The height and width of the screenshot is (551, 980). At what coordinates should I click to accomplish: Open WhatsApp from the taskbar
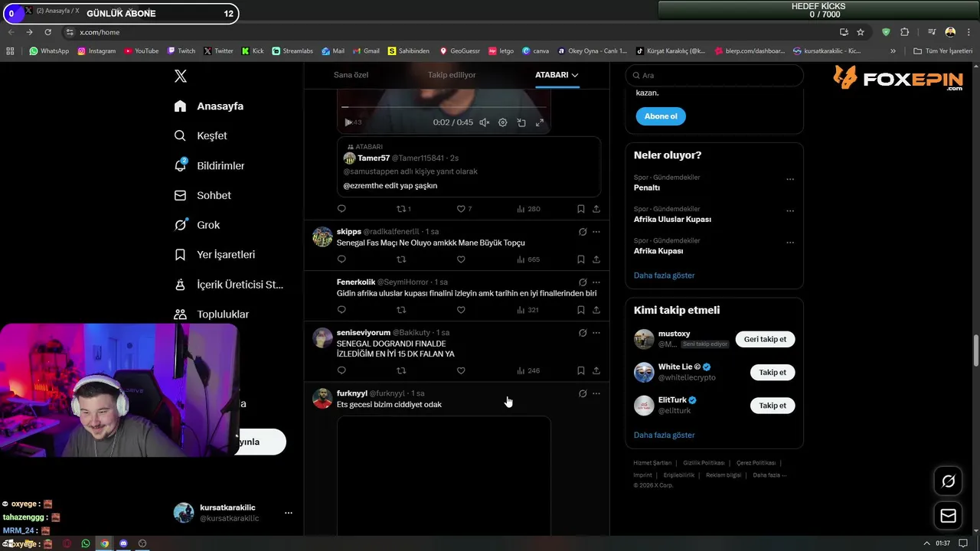[86, 543]
